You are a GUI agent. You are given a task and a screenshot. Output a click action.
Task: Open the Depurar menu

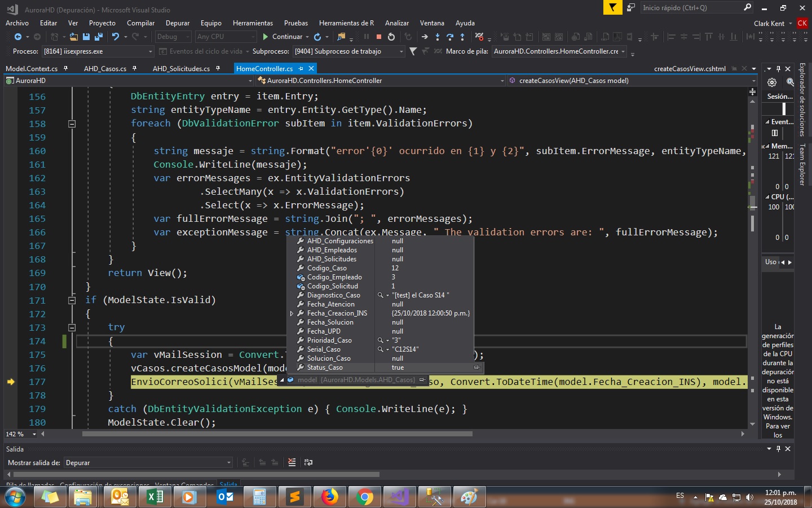coord(177,23)
